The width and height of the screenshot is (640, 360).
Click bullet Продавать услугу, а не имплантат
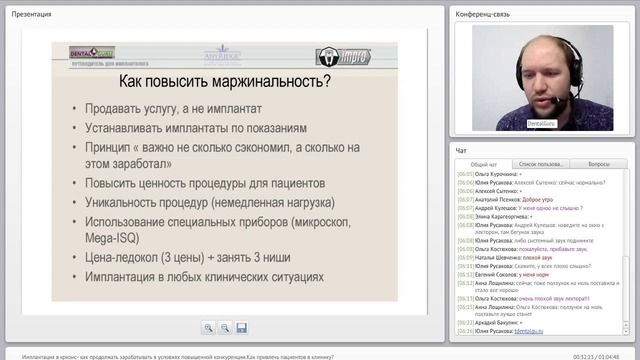173,109
